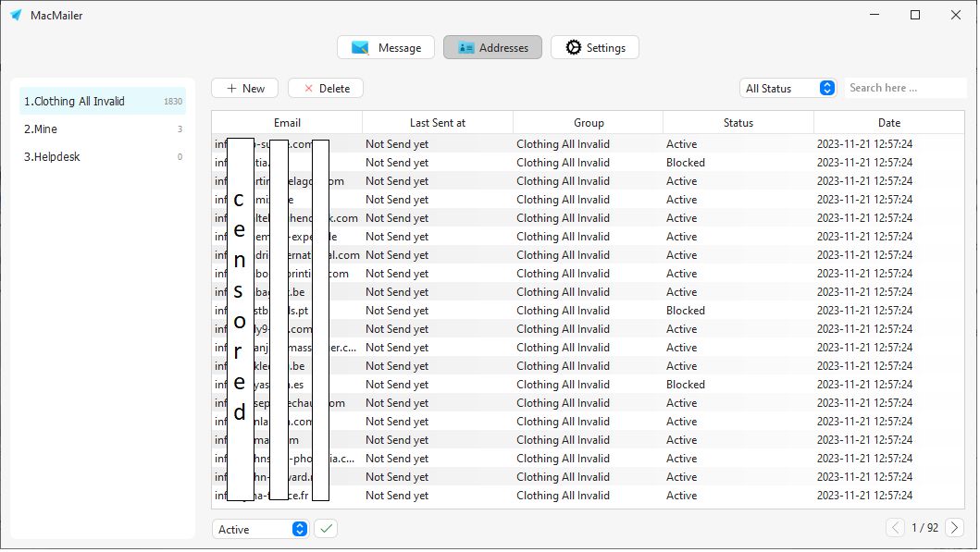Viewport: 980px width, 552px height.
Task: Click the previous page chevron arrow
Action: (x=895, y=527)
